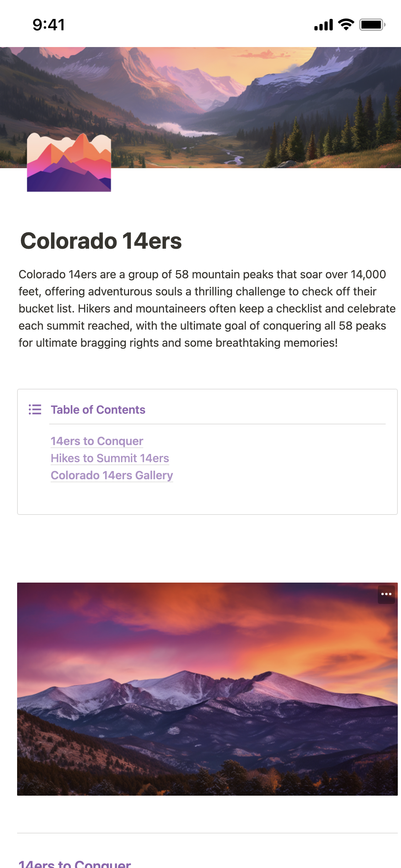Tap the battery indicator icon
The height and width of the screenshot is (868, 401).
(371, 24)
